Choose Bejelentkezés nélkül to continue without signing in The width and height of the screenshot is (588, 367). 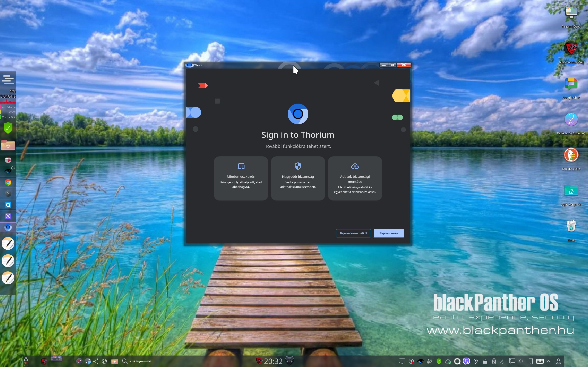(353, 233)
